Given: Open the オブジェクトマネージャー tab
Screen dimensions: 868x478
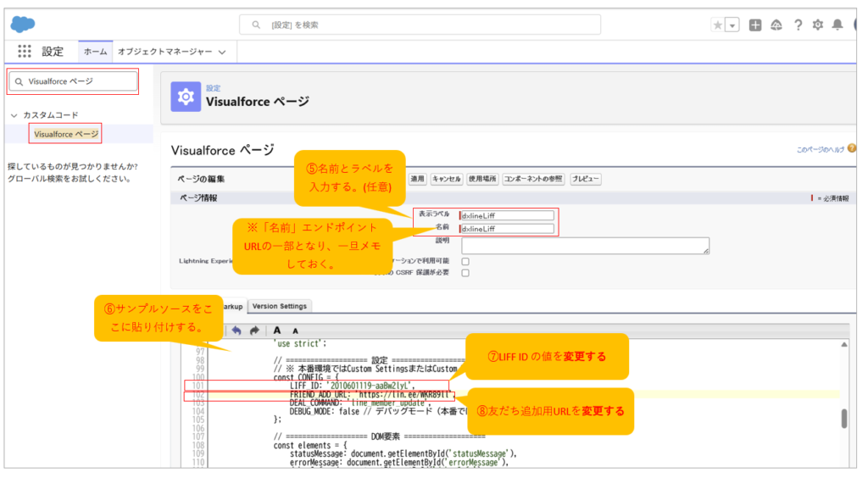Looking at the screenshot, I should 164,52.
